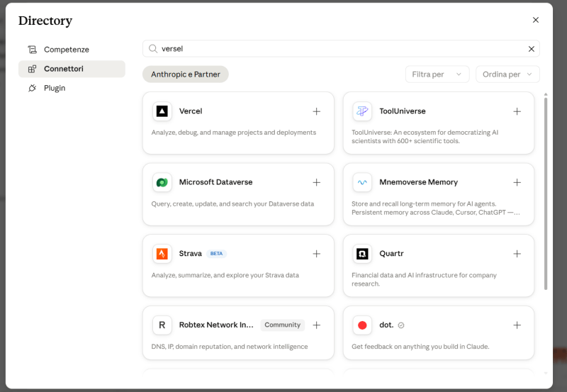The width and height of the screenshot is (567, 392).
Task: Clear the search field text
Action: (x=531, y=49)
